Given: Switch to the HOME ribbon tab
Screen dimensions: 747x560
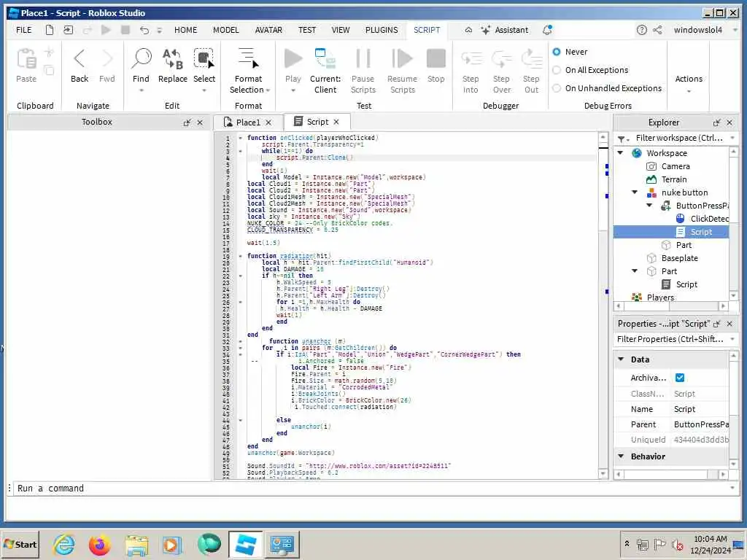Looking at the screenshot, I should click(x=185, y=30).
